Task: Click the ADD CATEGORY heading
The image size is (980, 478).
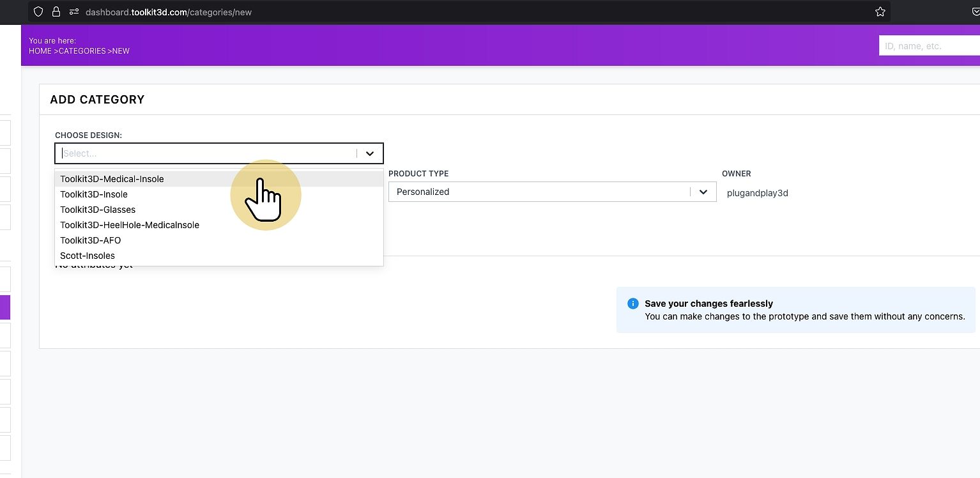Action: (97, 100)
